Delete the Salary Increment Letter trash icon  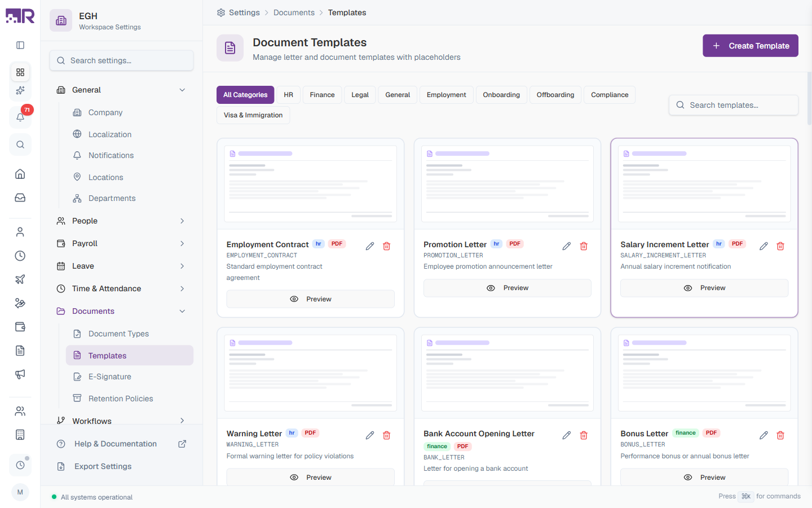coord(780,246)
